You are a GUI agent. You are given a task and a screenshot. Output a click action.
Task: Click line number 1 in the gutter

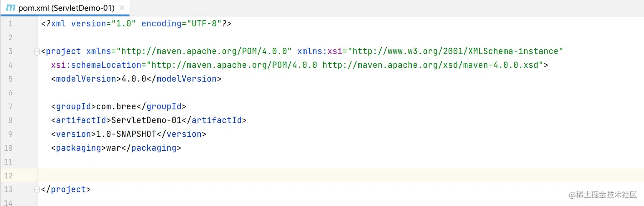pyautogui.click(x=10, y=24)
